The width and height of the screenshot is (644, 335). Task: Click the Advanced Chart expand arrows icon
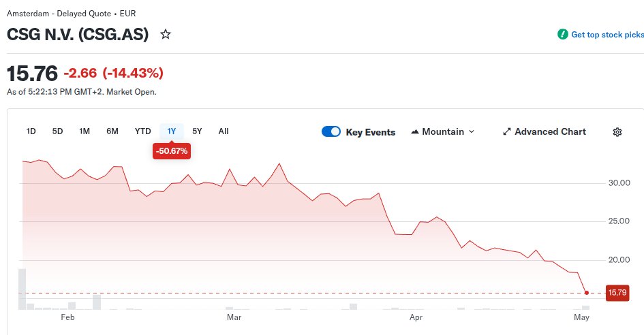(x=507, y=132)
